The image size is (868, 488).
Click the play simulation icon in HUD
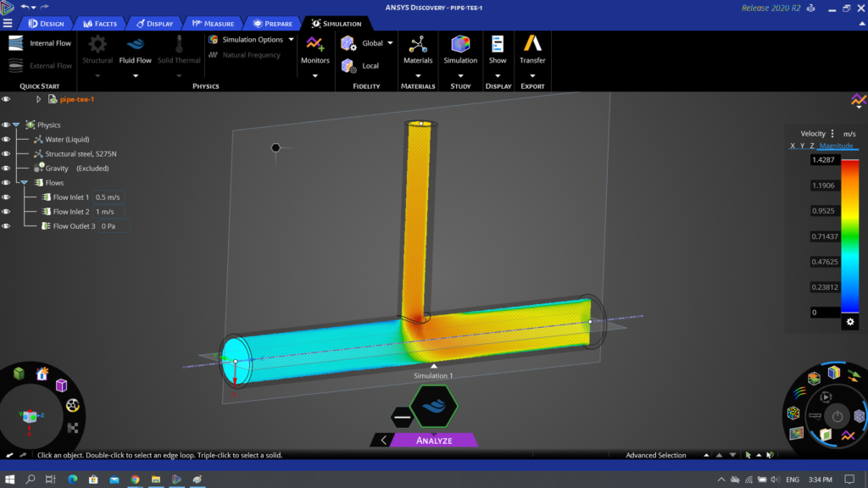point(826,396)
